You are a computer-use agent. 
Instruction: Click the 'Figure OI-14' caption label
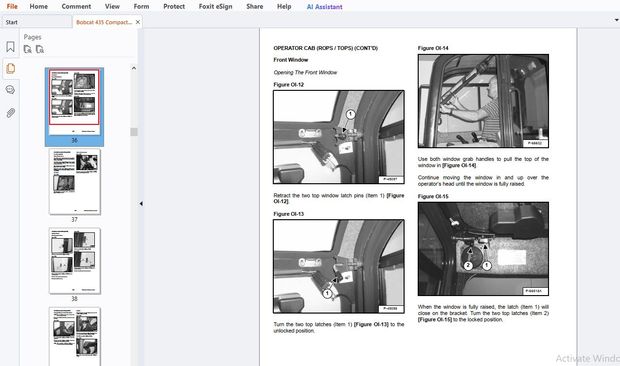(433, 48)
